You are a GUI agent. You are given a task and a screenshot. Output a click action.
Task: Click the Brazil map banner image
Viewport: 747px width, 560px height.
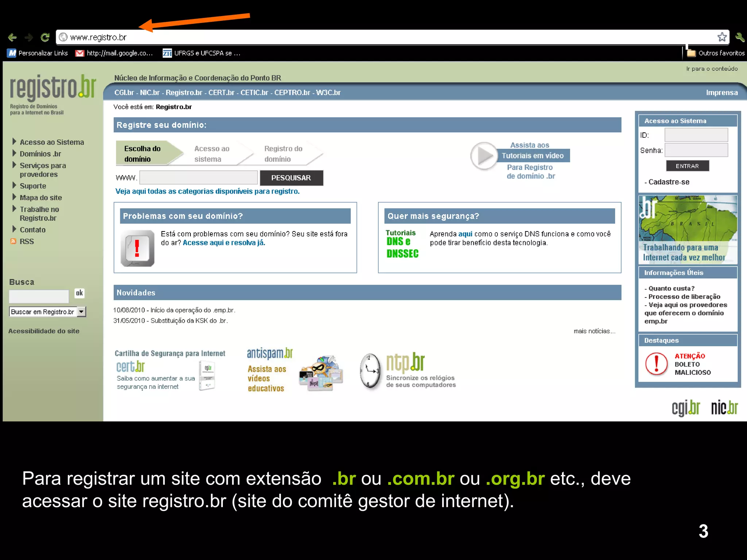[x=688, y=230]
